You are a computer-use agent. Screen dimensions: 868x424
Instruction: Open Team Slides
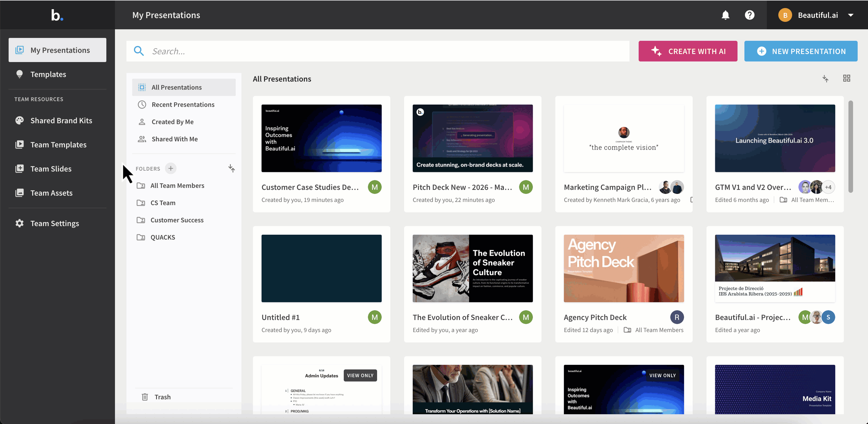coord(57,169)
